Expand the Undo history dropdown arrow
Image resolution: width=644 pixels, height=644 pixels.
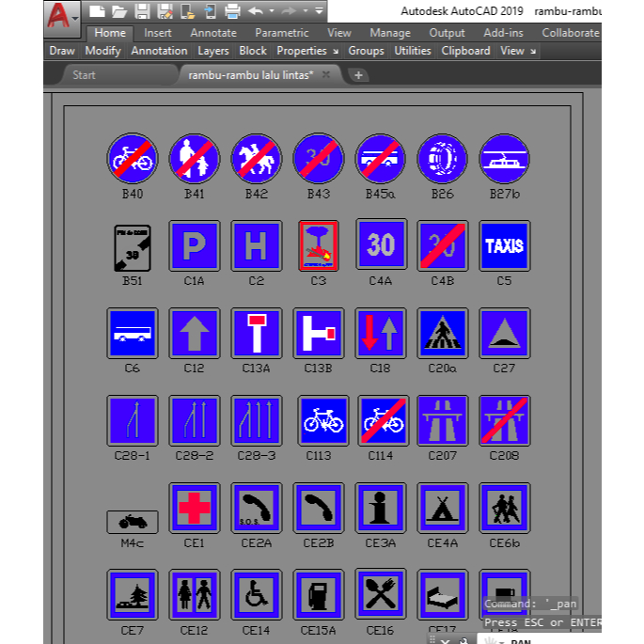[x=272, y=10]
